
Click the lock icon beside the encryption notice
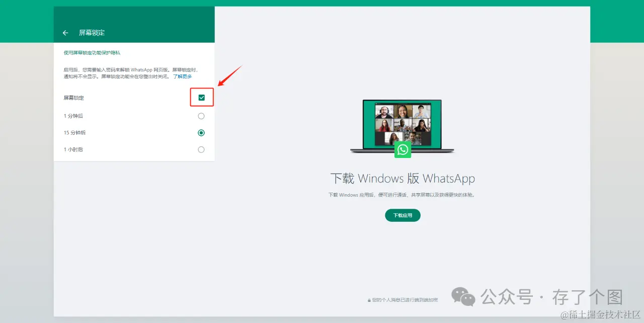(x=369, y=300)
